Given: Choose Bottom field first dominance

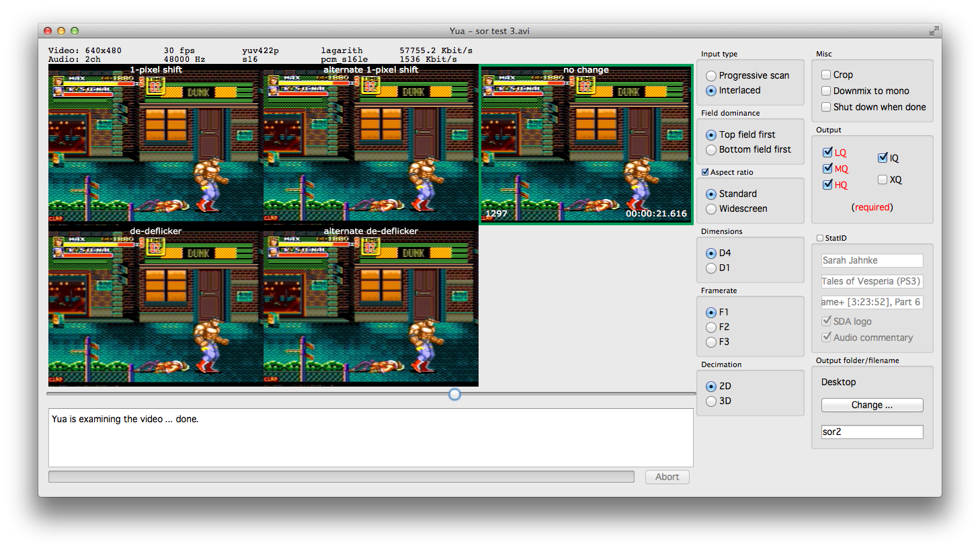Looking at the screenshot, I should coord(711,150).
